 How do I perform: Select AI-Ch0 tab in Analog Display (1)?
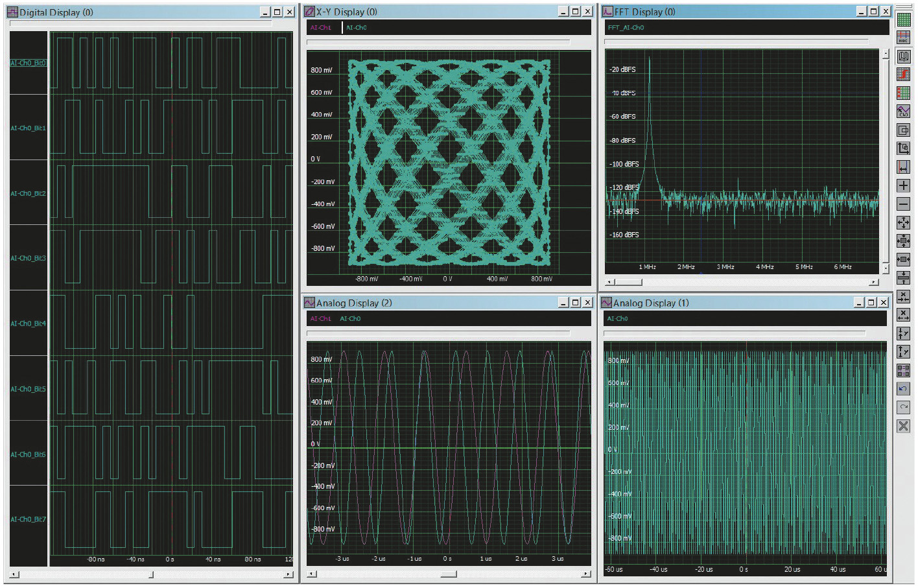coord(617,318)
